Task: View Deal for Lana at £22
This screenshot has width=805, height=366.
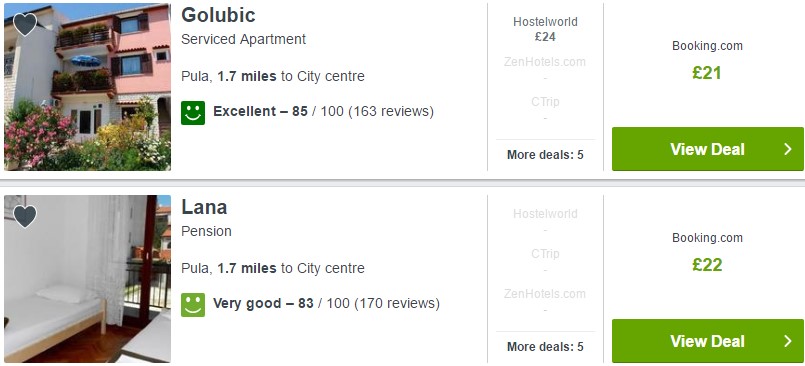Action: point(707,341)
